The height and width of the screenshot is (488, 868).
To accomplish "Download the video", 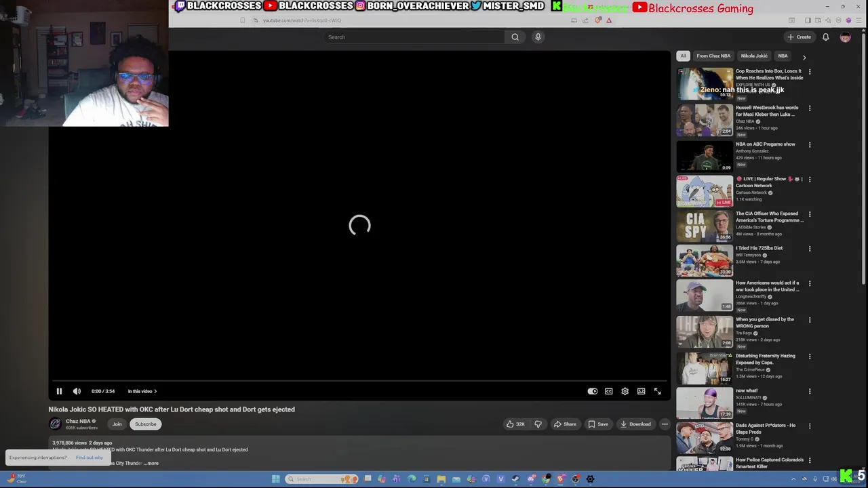I will (635, 424).
